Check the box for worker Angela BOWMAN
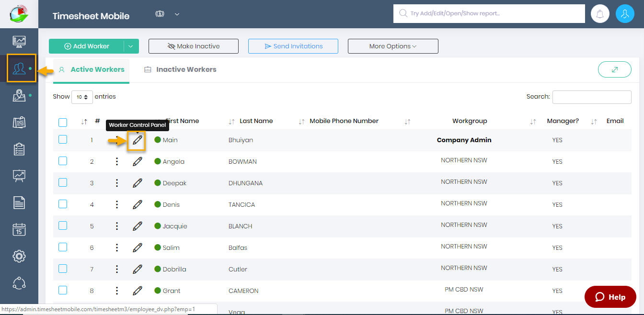Image resolution: width=644 pixels, height=315 pixels. click(63, 161)
